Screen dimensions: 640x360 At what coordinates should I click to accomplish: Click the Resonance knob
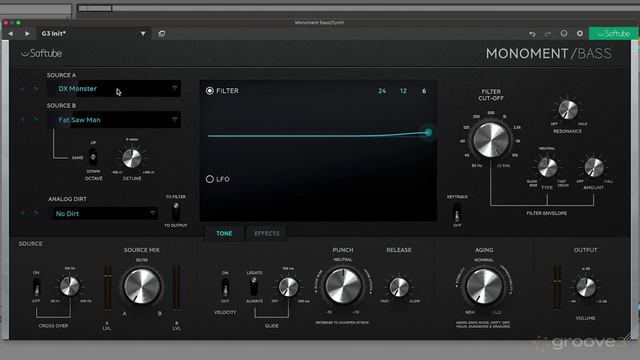[x=568, y=110]
